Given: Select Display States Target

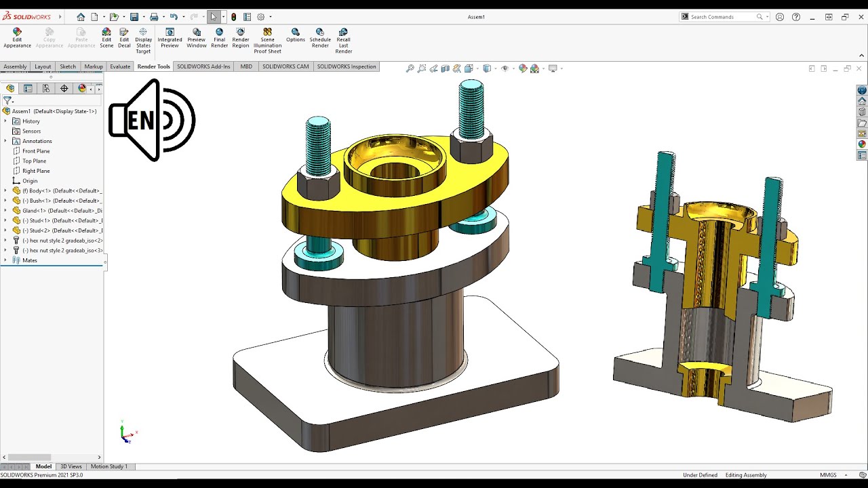Looking at the screenshot, I should click(x=143, y=41).
